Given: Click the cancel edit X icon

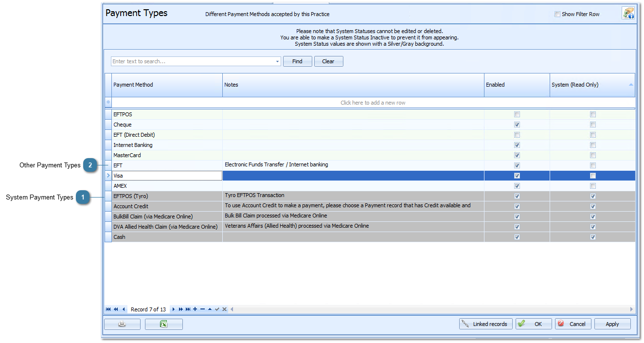Looking at the screenshot, I should coord(224,309).
